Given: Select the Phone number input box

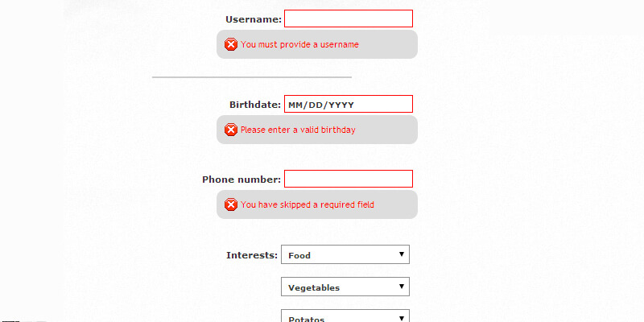Looking at the screenshot, I should (348, 179).
